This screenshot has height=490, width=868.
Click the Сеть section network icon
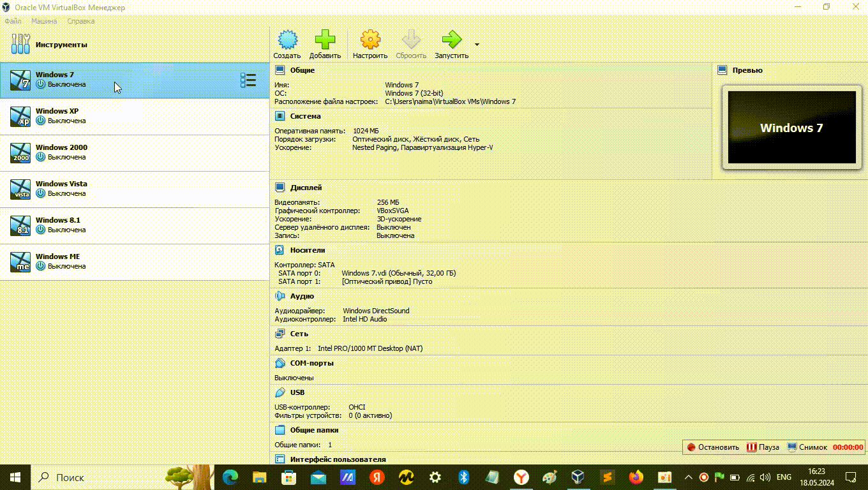280,334
